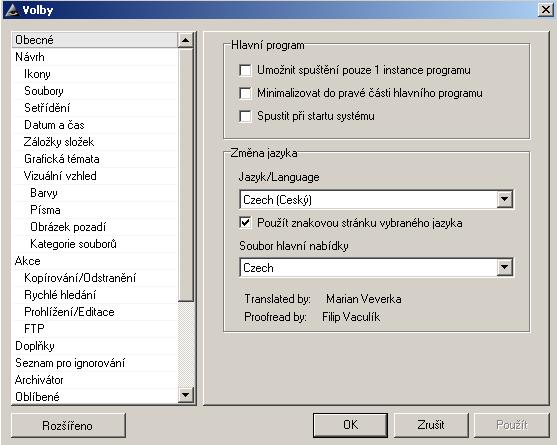Select the Akce category

pos(94,261)
